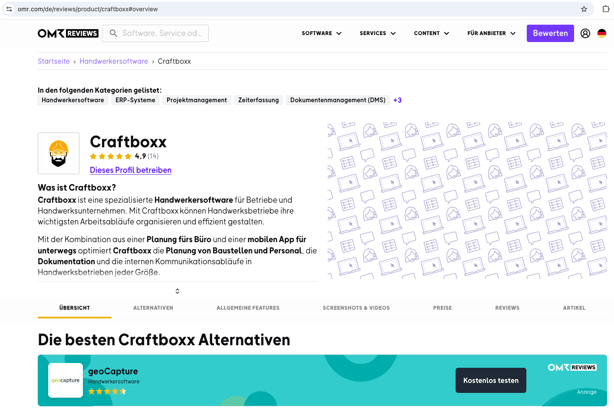Expand the Services menu
The height and width of the screenshot is (415, 614).
click(x=377, y=33)
